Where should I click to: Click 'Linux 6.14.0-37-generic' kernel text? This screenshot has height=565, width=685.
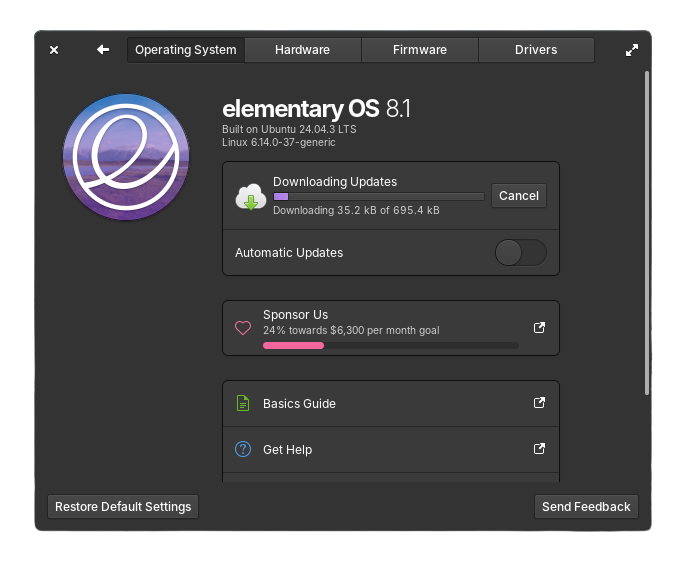click(x=279, y=142)
